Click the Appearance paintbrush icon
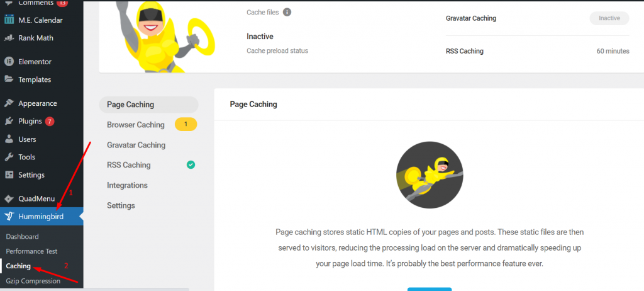The height and width of the screenshot is (291, 644). coord(9,103)
